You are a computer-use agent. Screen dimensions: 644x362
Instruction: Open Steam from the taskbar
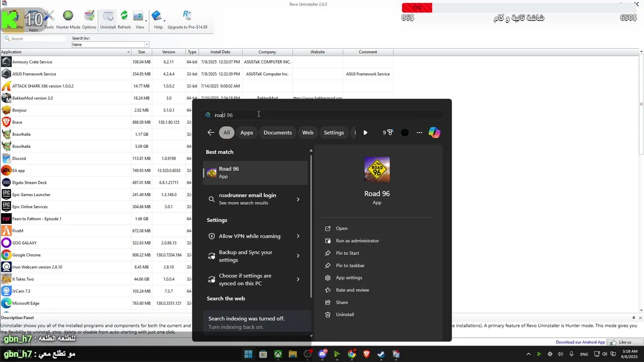pyautogui.click(x=381, y=354)
